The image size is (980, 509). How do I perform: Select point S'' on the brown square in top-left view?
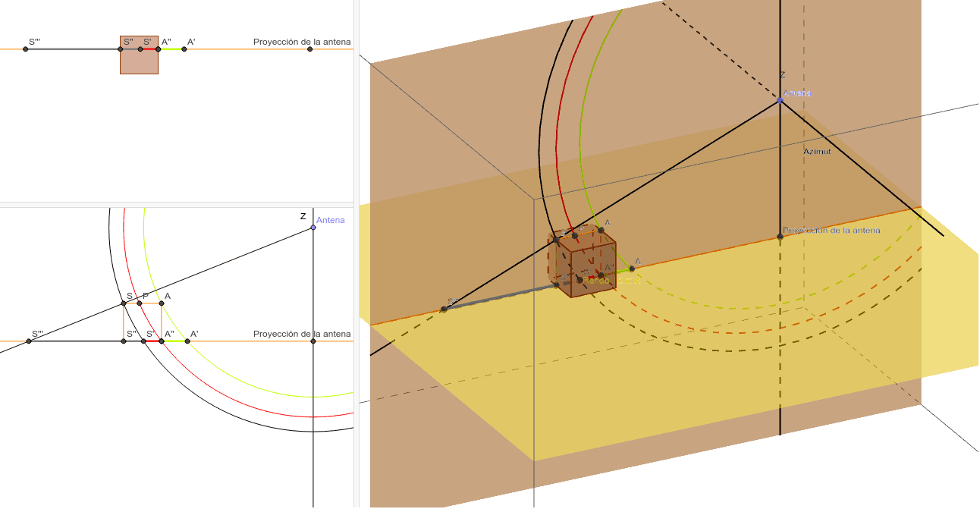(x=121, y=49)
